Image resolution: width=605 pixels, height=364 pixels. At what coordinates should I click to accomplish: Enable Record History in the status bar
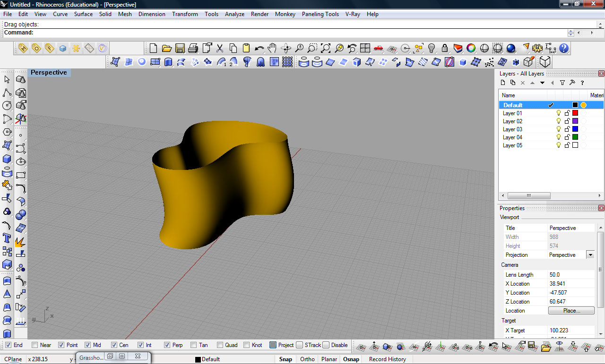click(x=387, y=359)
